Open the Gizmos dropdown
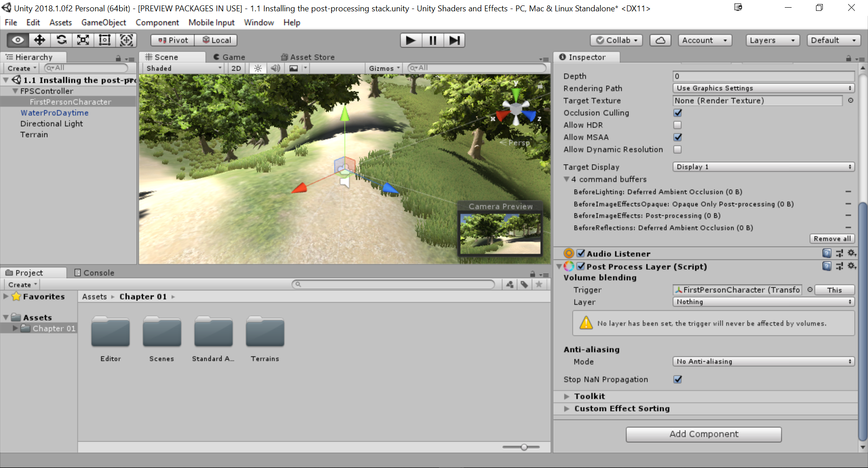Viewport: 868px width, 468px height. pos(384,68)
